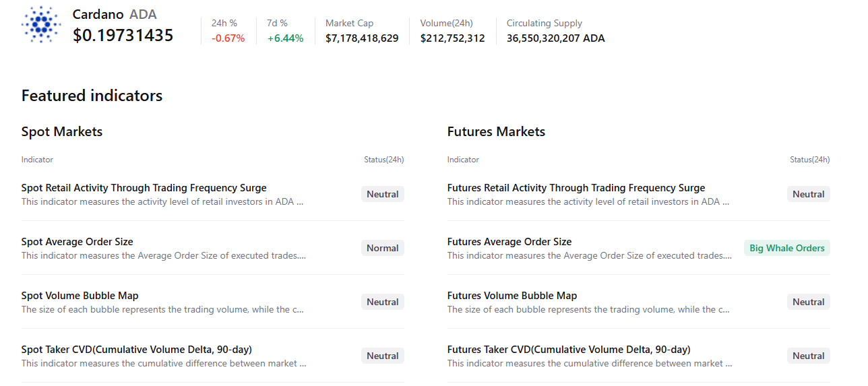Click the Futures Markets heading
This screenshot has height=386, width=868.
[497, 131]
